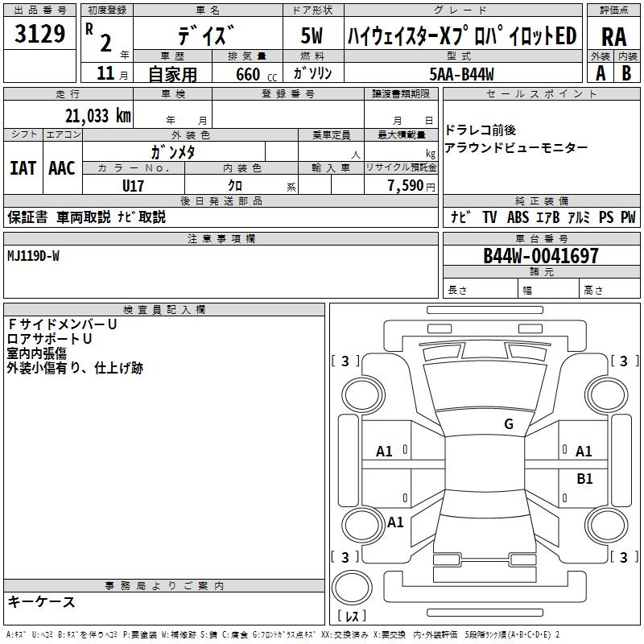The height and width of the screenshot is (644, 644).
Task: Click the color number U17
Action: (133, 186)
